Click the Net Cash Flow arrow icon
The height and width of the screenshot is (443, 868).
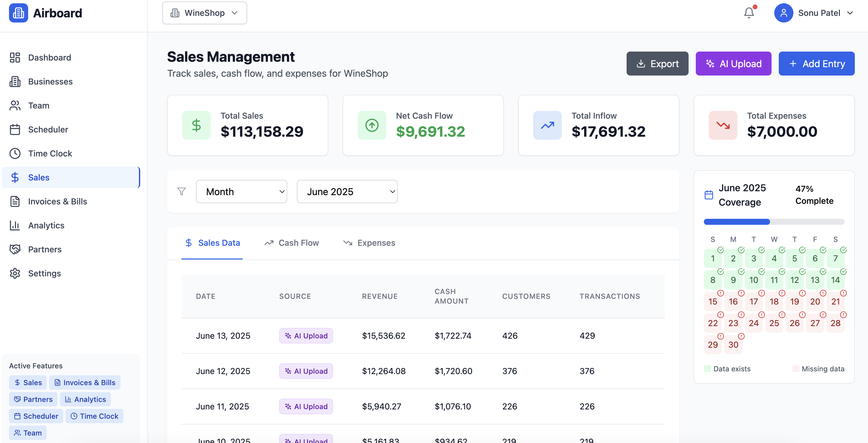[372, 125]
